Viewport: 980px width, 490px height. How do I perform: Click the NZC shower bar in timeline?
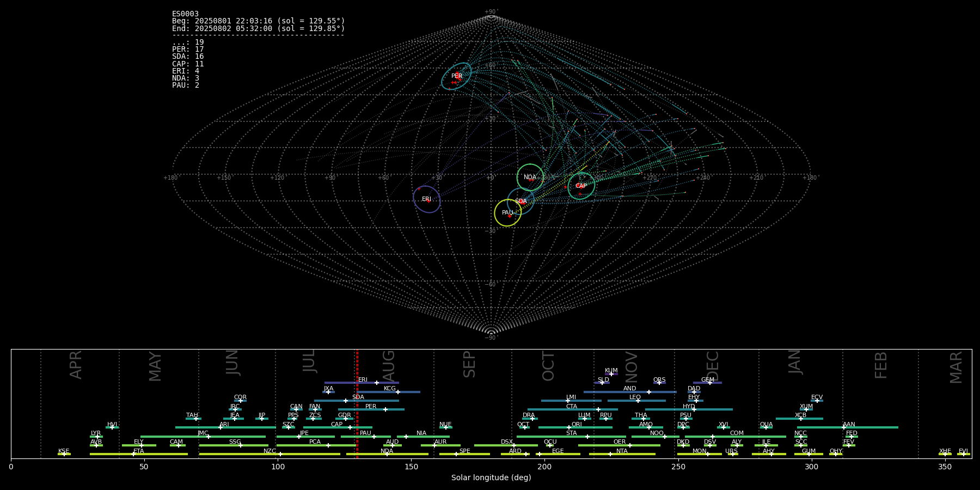(269, 454)
